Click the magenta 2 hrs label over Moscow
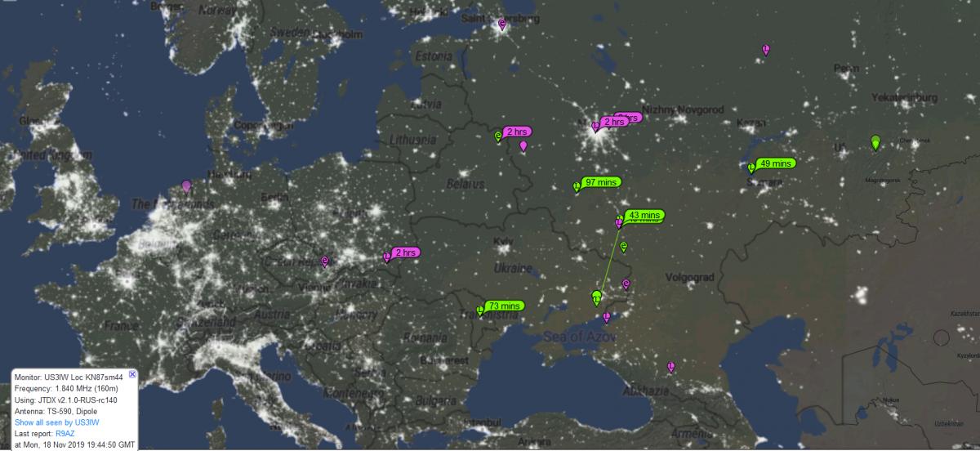This screenshot has width=980, height=451. pyautogui.click(x=614, y=122)
